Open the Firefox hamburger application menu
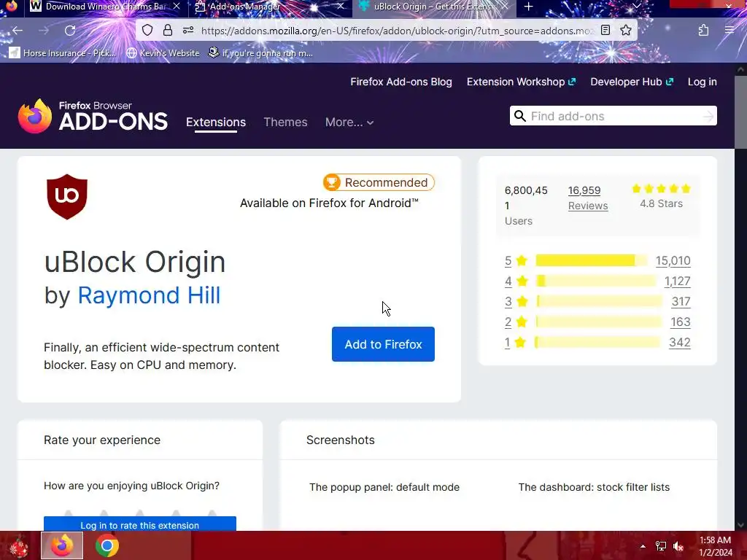 (729, 31)
